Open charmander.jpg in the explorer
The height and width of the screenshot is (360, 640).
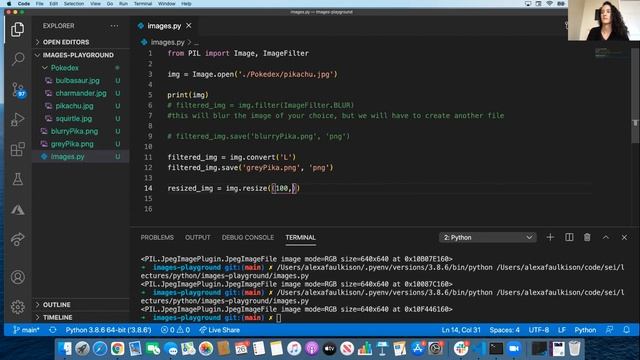point(81,93)
